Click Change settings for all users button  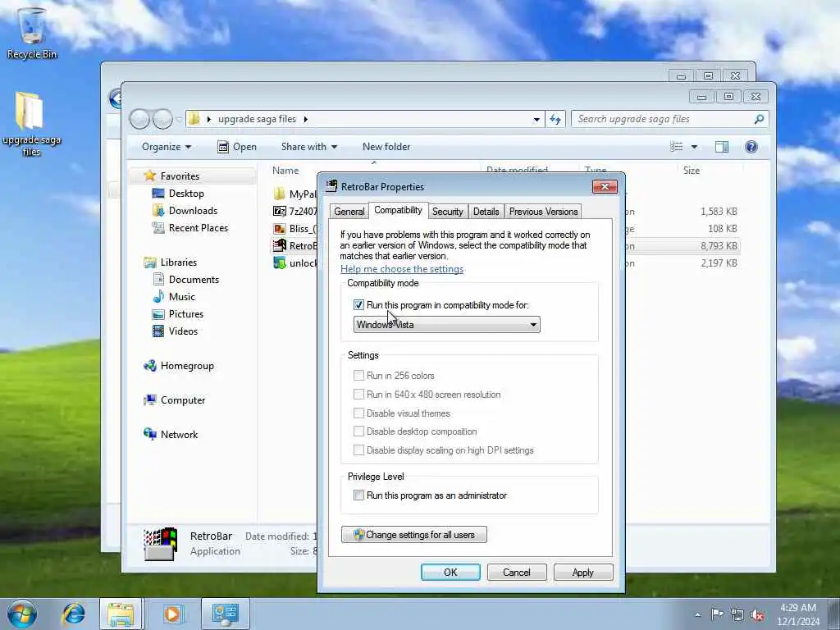(414, 535)
